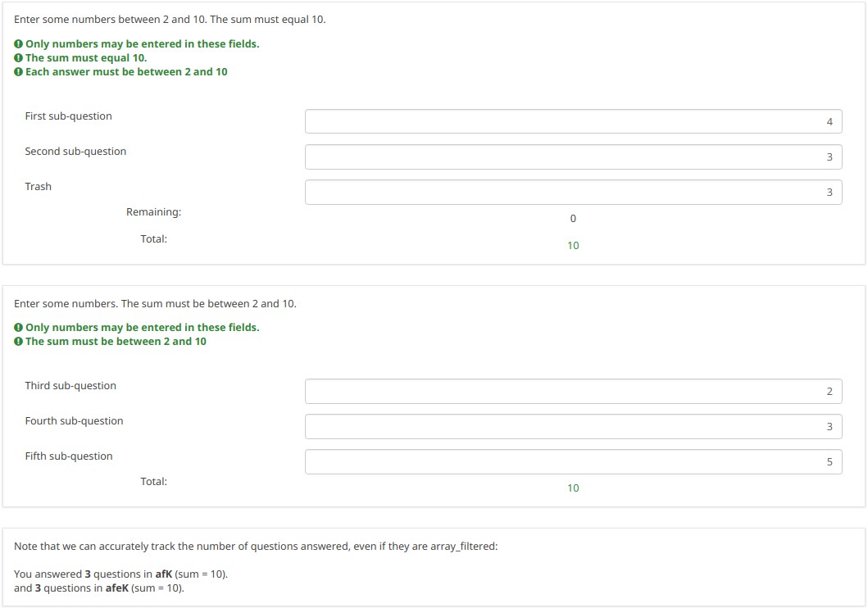
Task: Click the bold 'afK' text in the note
Action: (164, 574)
